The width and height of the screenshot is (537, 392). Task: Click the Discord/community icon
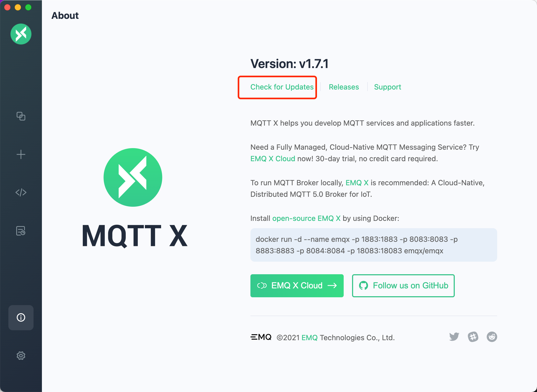[473, 337]
